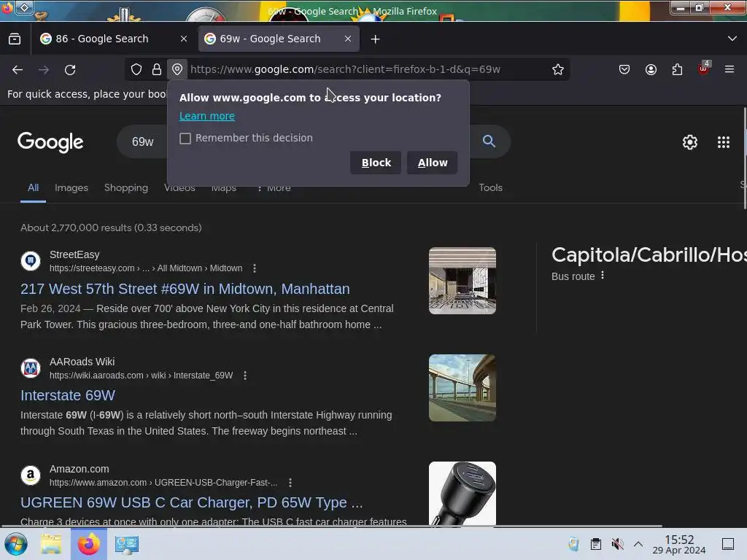Bookmark this page with the star icon
747x560 pixels.
[x=558, y=69]
